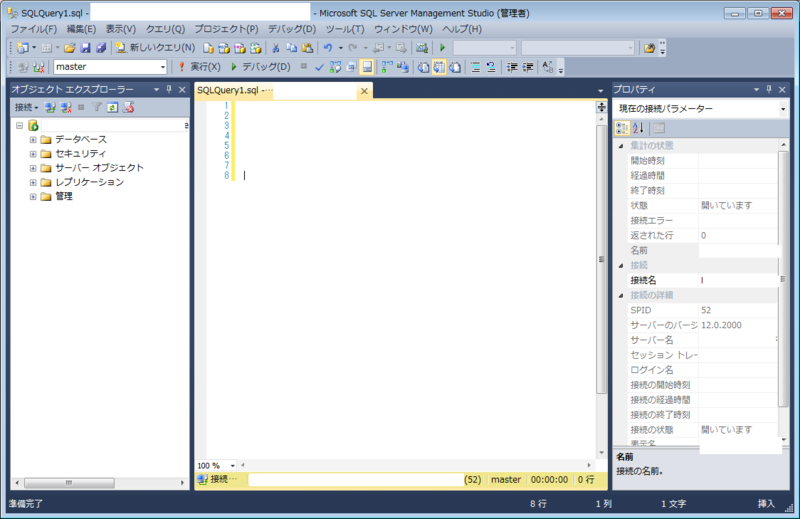The width and height of the screenshot is (800, 519).
Task: Parse the query with the blue checkmark icon
Action: pos(319,67)
